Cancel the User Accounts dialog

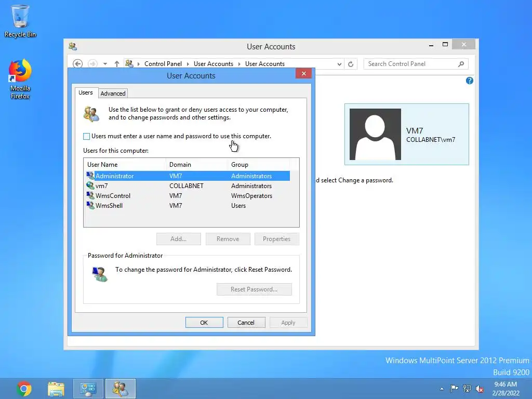(x=246, y=322)
